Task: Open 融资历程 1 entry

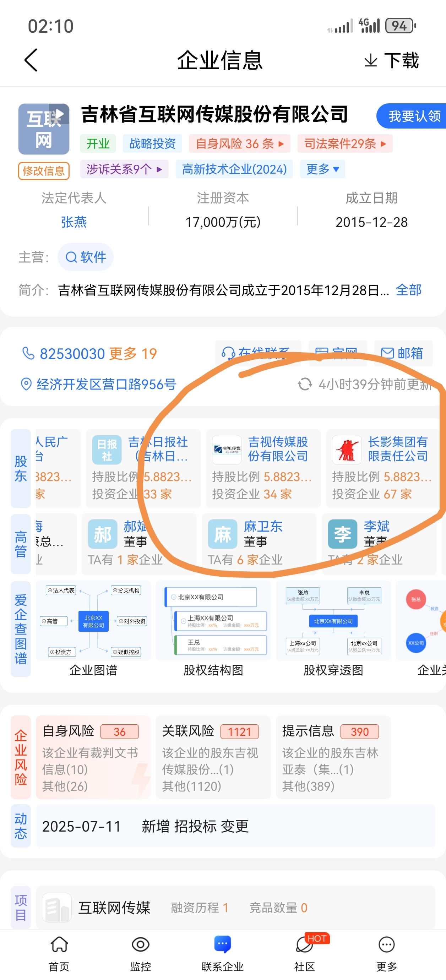Action: (200, 908)
